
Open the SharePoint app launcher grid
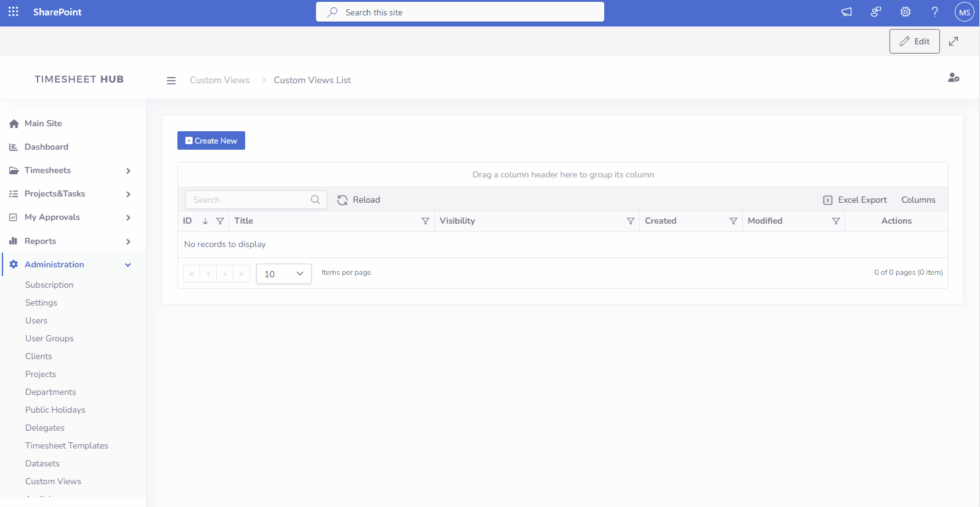[x=14, y=12]
